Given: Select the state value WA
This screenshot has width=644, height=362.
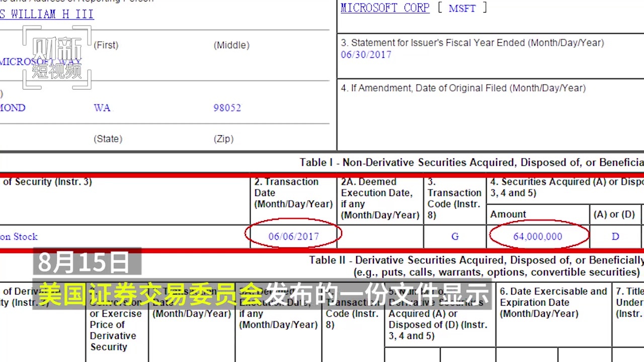Looking at the screenshot, I should [102, 108].
